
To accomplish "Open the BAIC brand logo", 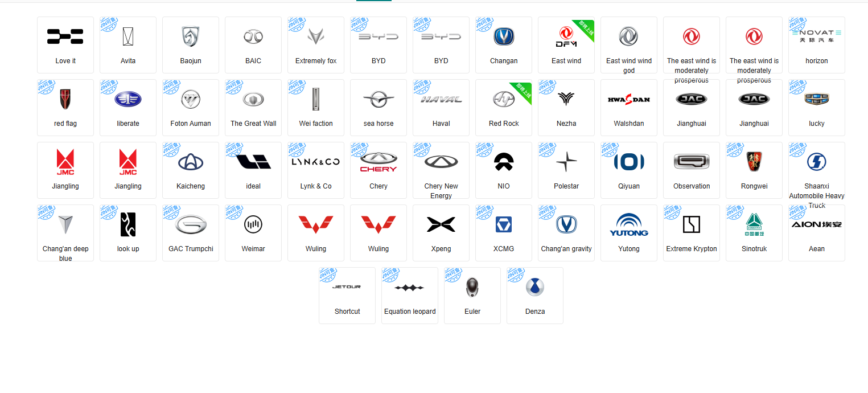I will 253,36.
